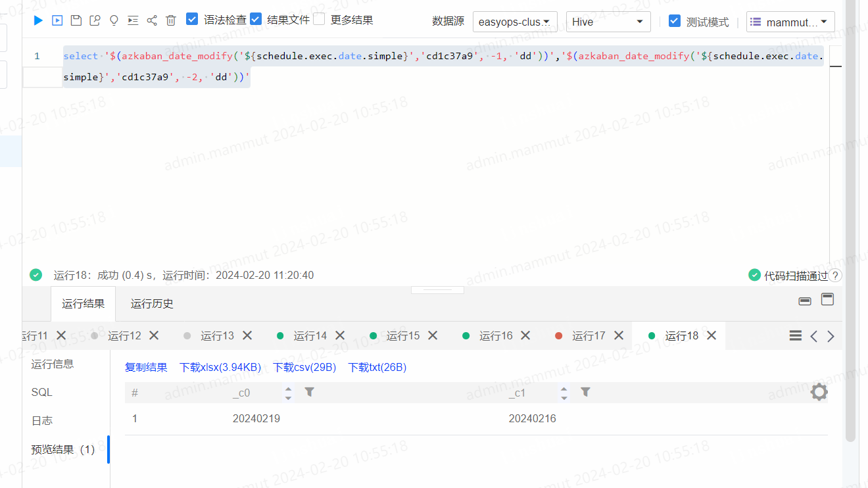This screenshot has height=488, width=868.
Task: Open the Hive engine dropdown
Action: pyautogui.click(x=608, y=21)
